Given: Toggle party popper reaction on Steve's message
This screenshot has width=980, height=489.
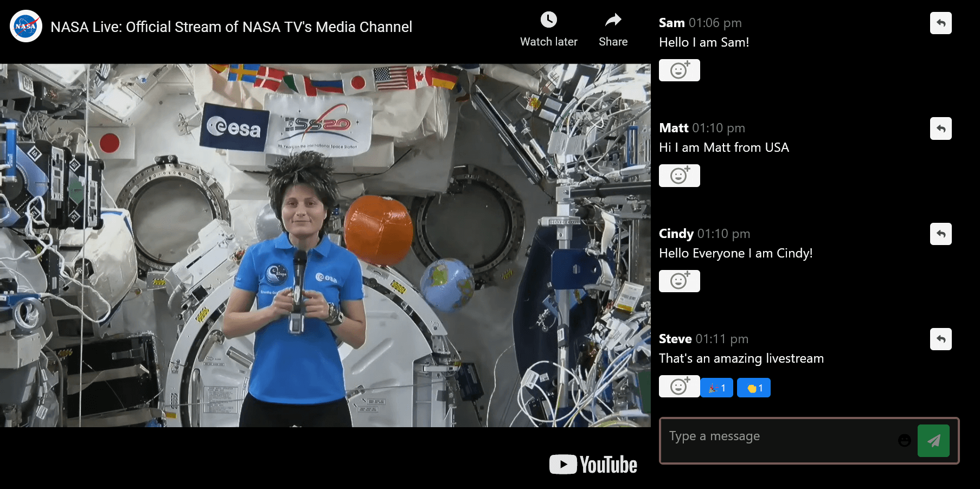Looking at the screenshot, I should (716, 388).
